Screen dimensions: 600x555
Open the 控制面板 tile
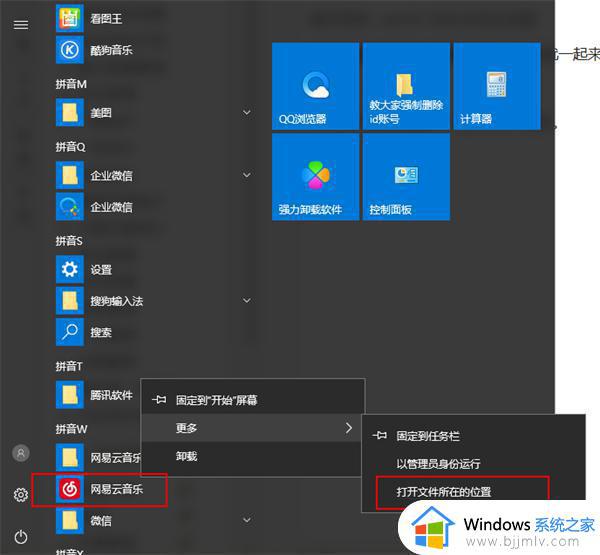406,177
